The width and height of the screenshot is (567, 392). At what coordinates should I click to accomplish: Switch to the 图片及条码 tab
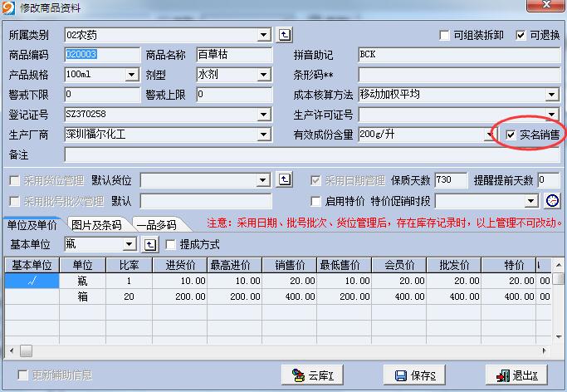click(x=96, y=224)
